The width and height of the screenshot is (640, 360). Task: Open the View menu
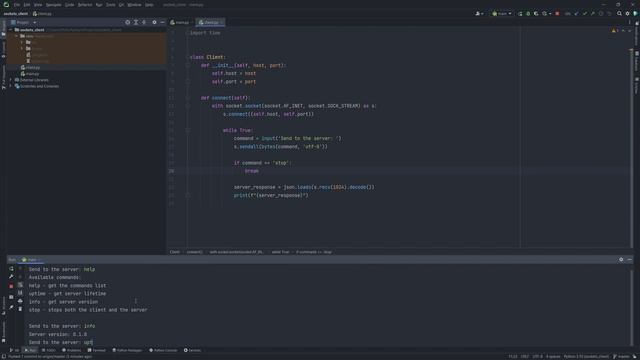click(x=38, y=5)
